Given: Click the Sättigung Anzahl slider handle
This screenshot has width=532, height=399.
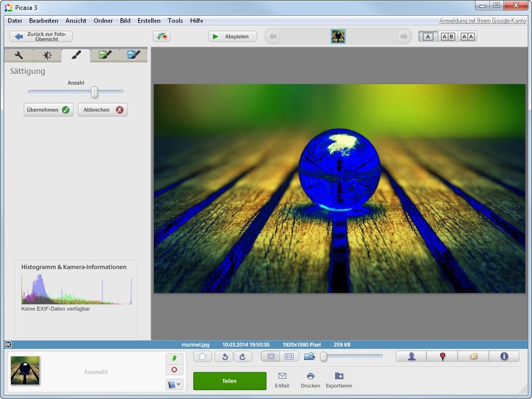Looking at the screenshot, I should 94,92.
